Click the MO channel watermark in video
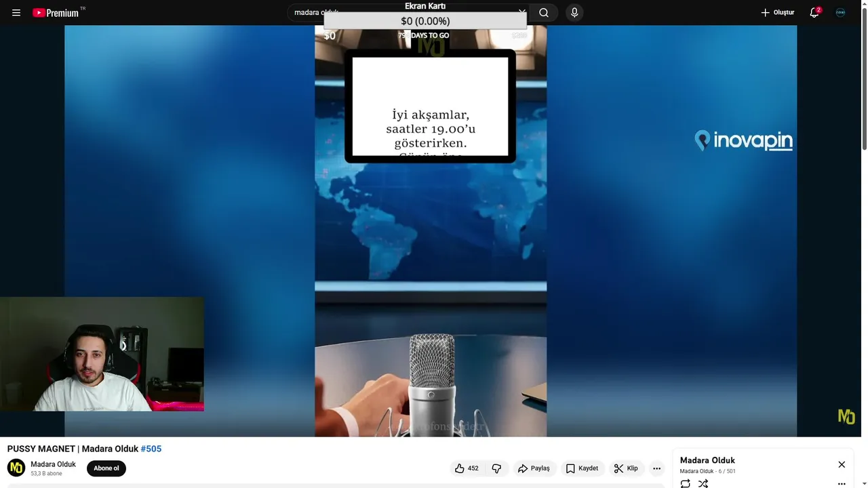 pyautogui.click(x=846, y=417)
